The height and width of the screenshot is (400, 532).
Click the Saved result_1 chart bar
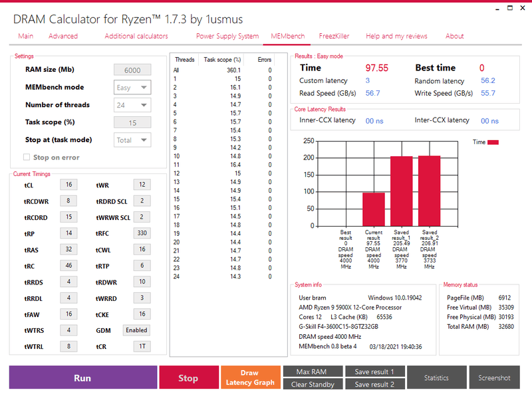click(x=402, y=191)
